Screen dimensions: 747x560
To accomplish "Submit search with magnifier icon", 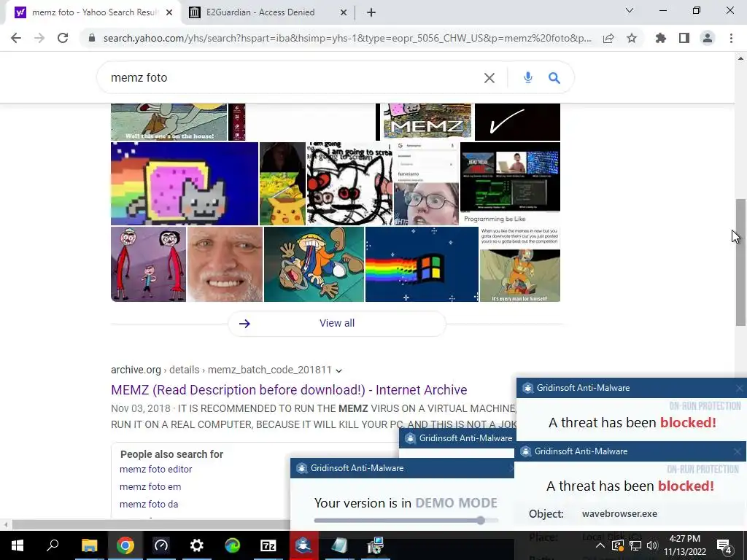I will click(554, 77).
